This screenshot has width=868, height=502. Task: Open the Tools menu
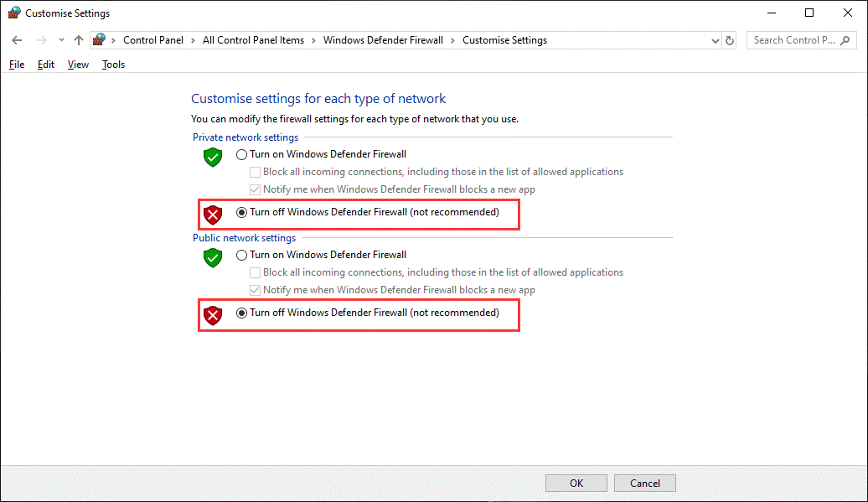tap(113, 65)
